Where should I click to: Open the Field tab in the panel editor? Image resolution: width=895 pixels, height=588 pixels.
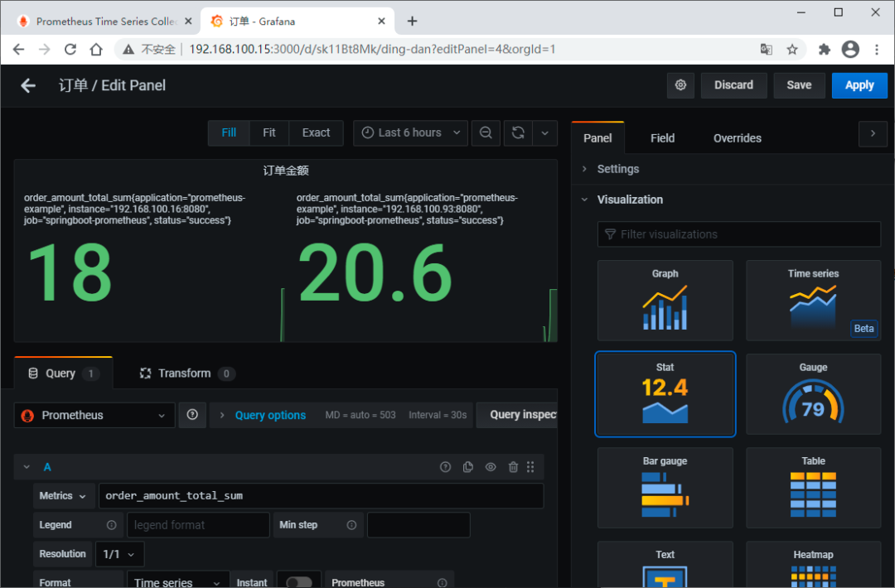coord(662,137)
